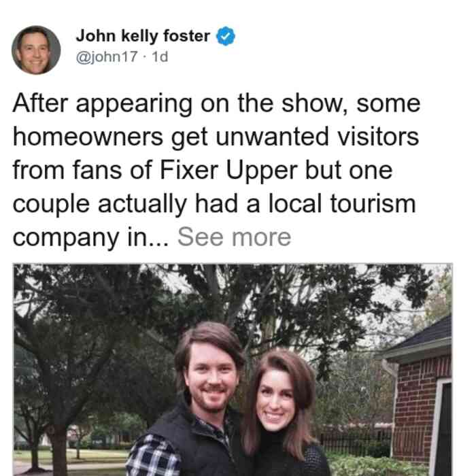
Task: Click the blue verified badge
Action: coord(225,36)
